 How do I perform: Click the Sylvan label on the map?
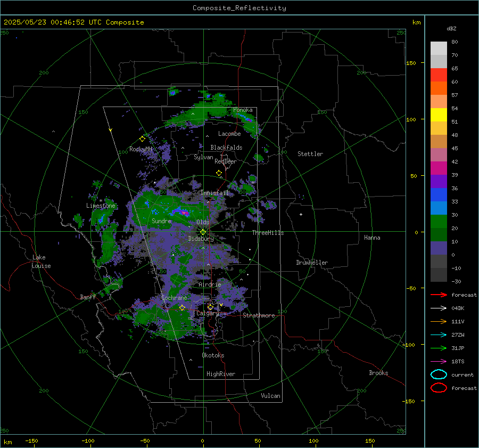point(203,157)
